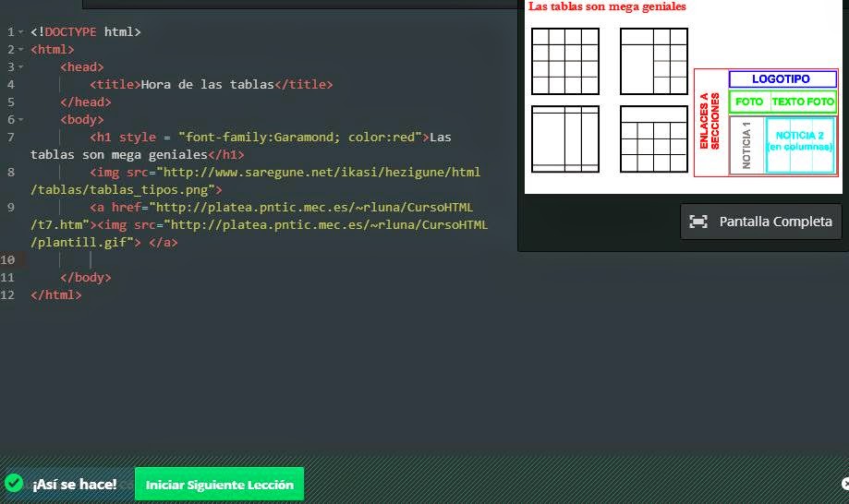Click Iniciar Siguiente Lección button
The height and width of the screenshot is (504, 849).
click(219, 484)
